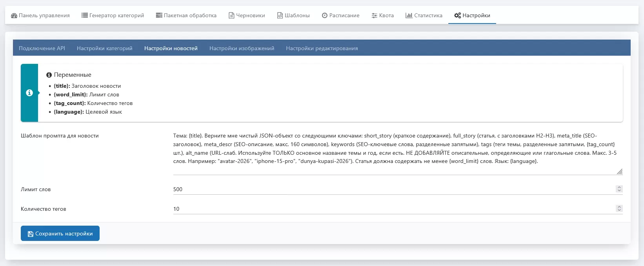Viewport: 644px width, 266px height.
Task: Click the Расписание clock icon
Action: 325,16
